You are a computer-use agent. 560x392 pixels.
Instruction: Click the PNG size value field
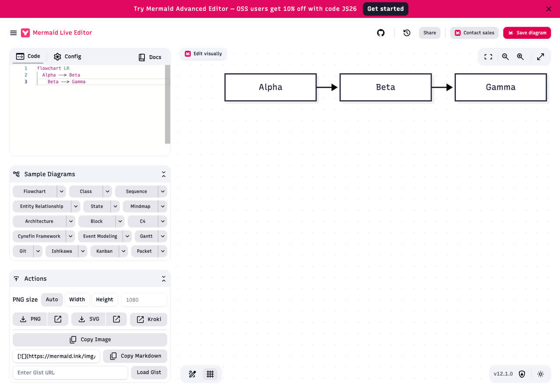[144, 300]
